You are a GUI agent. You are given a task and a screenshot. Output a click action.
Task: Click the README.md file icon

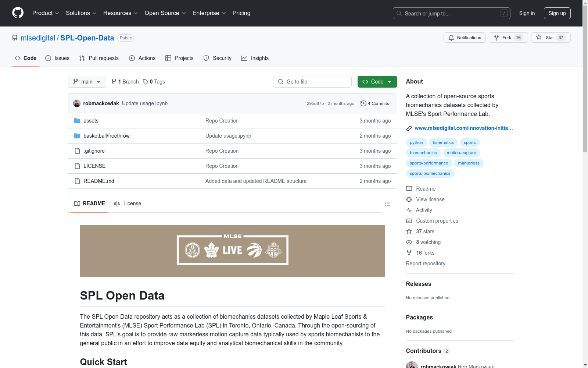click(x=77, y=181)
